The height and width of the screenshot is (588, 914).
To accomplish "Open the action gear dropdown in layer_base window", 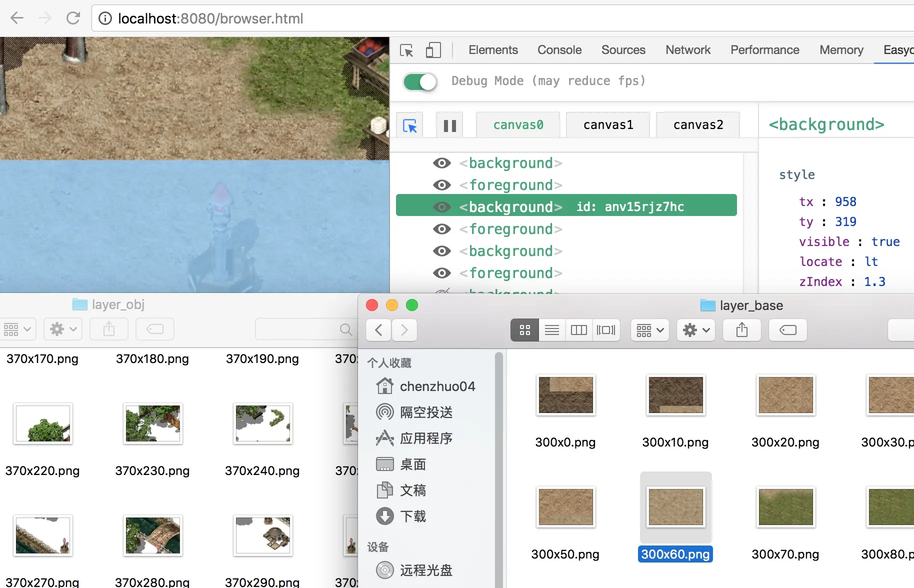I will pyautogui.click(x=696, y=330).
